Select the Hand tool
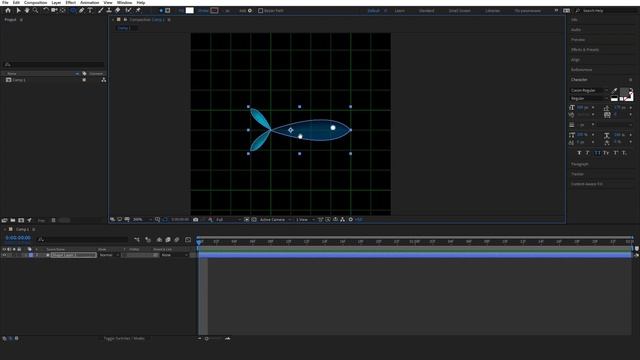The image size is (640, 360). (x=27, y=10)
